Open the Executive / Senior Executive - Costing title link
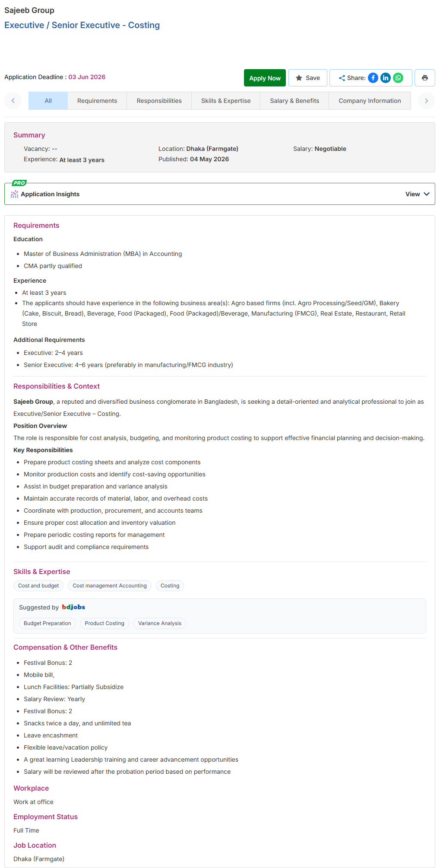Viewport: 440px width, 868px height. click(82, 25)
